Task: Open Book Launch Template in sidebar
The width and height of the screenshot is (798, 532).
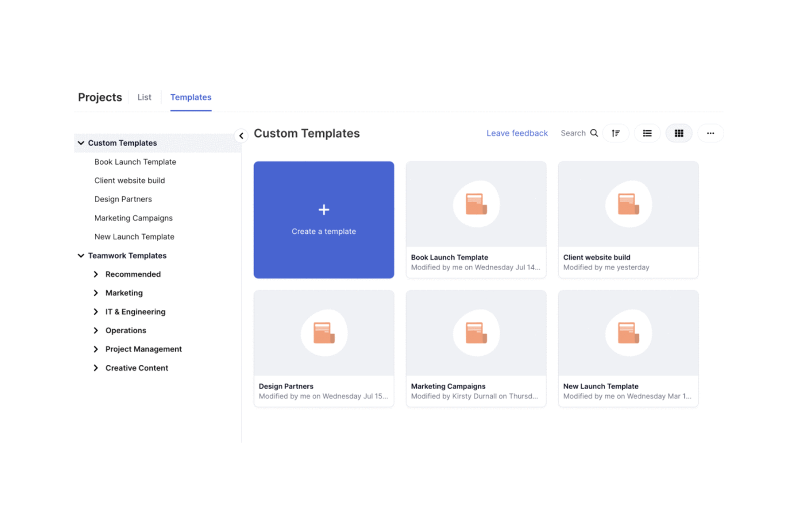Action: click(x=135, y=162)
